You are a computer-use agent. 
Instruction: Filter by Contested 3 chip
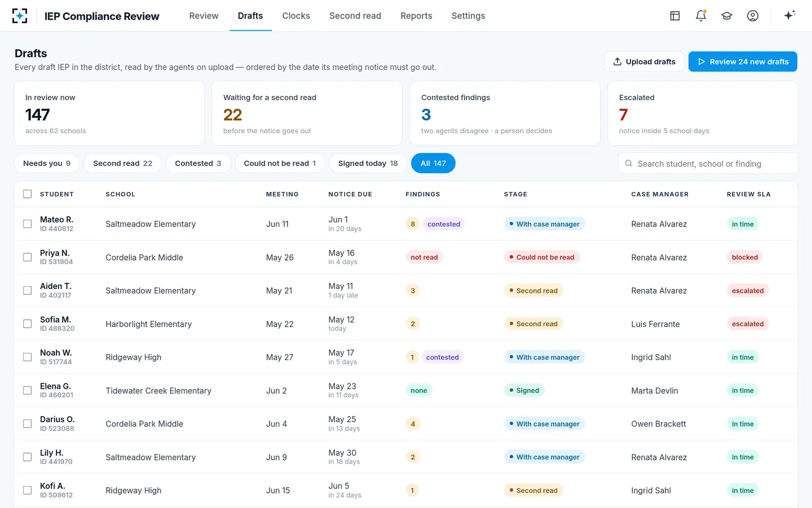[x=198, y=163]
